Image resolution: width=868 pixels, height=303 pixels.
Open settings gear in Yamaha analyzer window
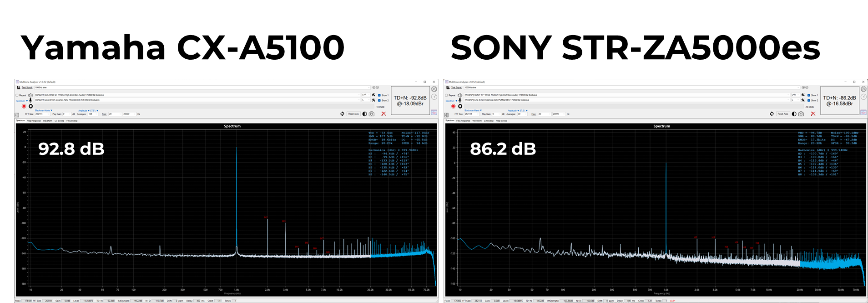434,89
